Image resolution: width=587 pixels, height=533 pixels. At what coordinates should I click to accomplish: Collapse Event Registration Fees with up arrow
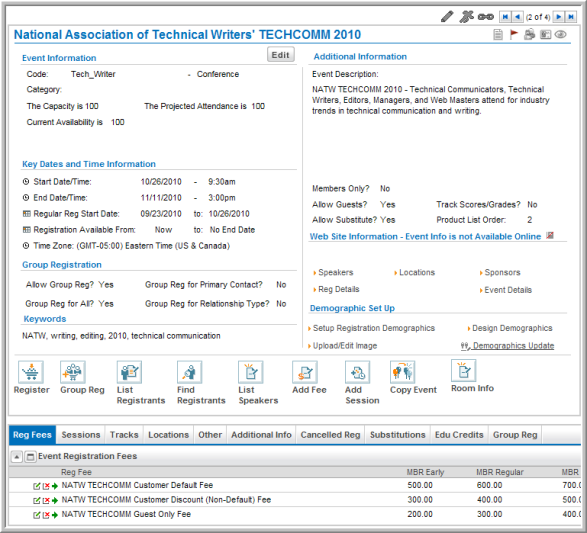click(16, 456)
